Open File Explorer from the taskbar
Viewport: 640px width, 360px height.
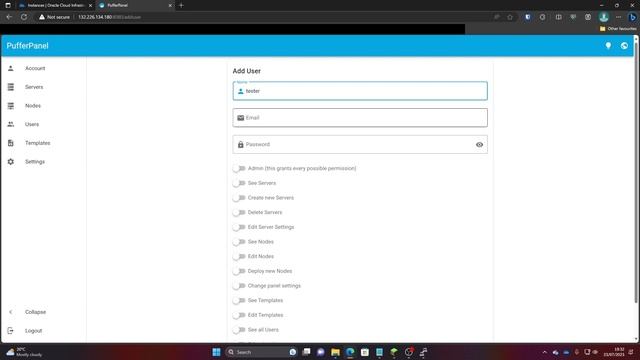click(336, 352)
